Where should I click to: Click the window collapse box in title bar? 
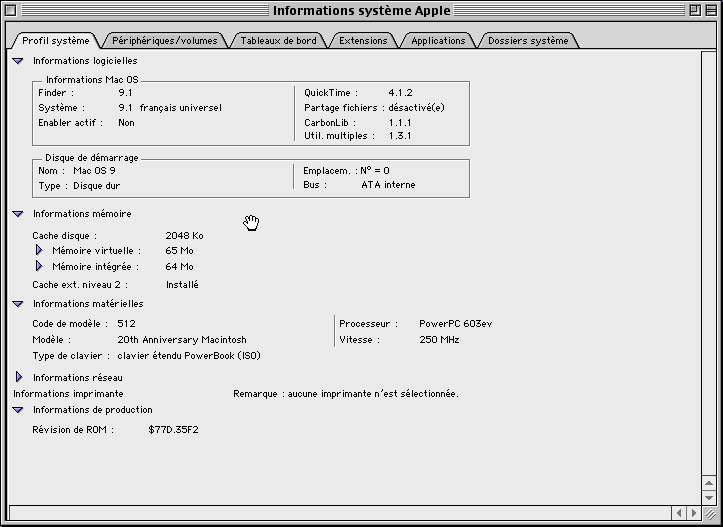coord(711,10)
